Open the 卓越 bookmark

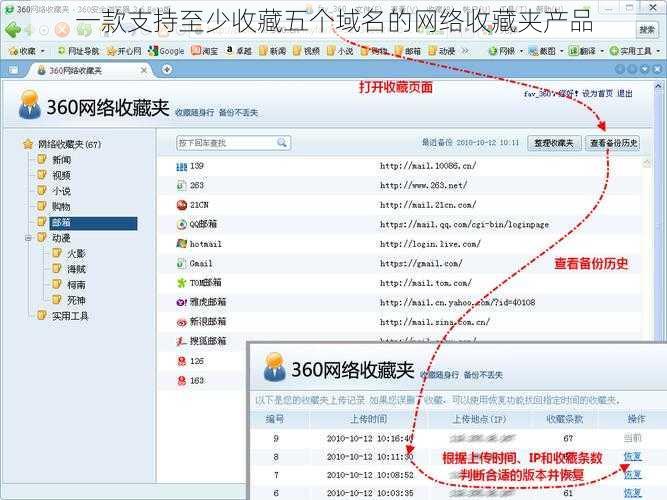(x=238, y=51)
